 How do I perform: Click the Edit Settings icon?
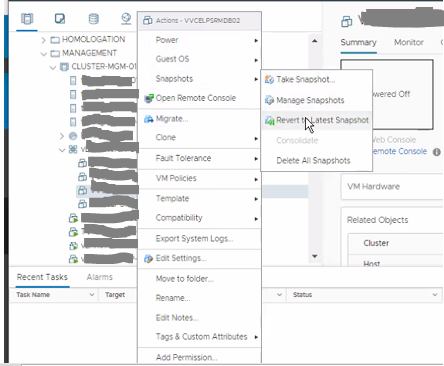coord(148,259)
